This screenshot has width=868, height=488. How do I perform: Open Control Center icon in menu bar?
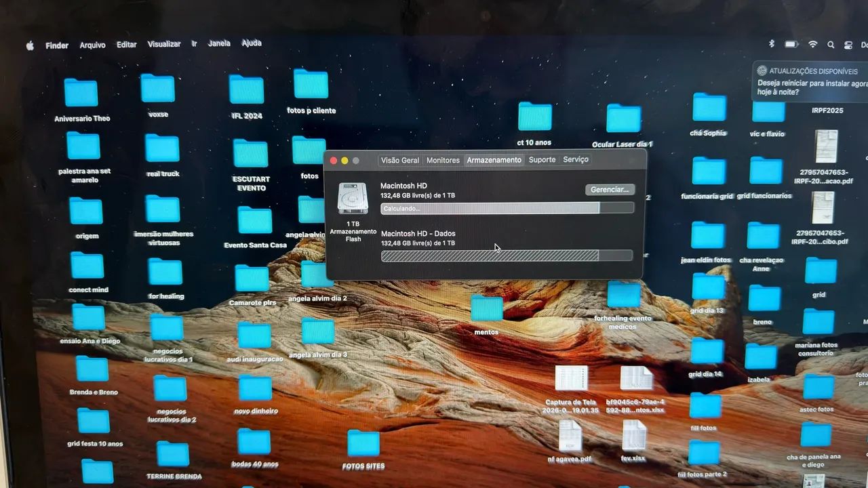[x=848, y=45]
